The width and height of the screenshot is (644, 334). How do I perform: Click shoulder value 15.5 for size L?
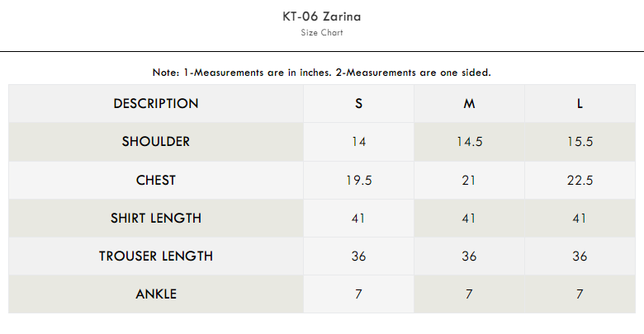coord(580,142)
